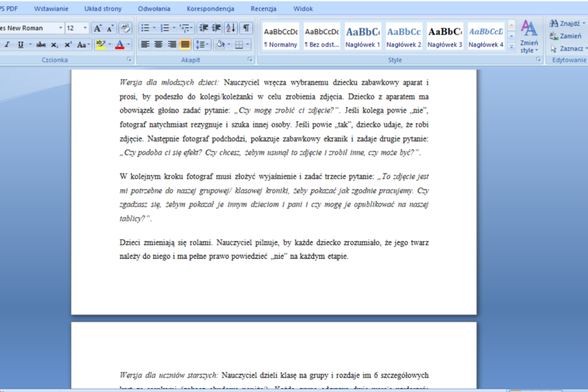
Task: Open the font size dropdown
Action: [85, 28]
